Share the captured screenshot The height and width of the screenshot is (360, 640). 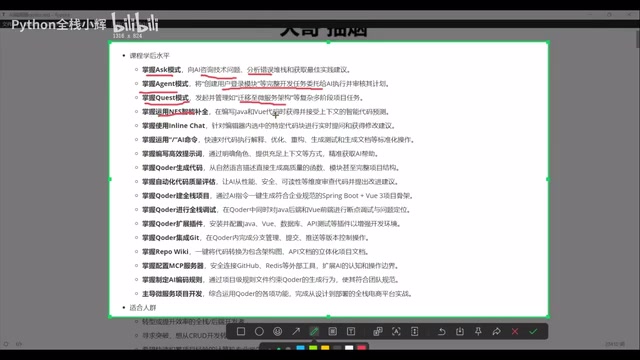tap(496, 331)
